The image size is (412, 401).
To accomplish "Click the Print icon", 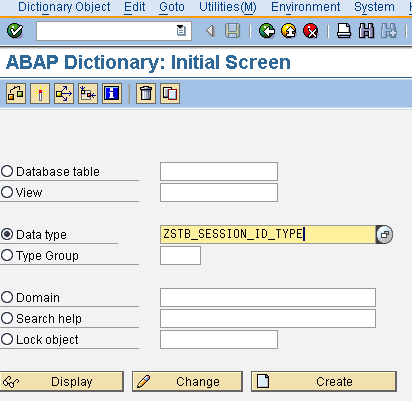I will 344,31.
